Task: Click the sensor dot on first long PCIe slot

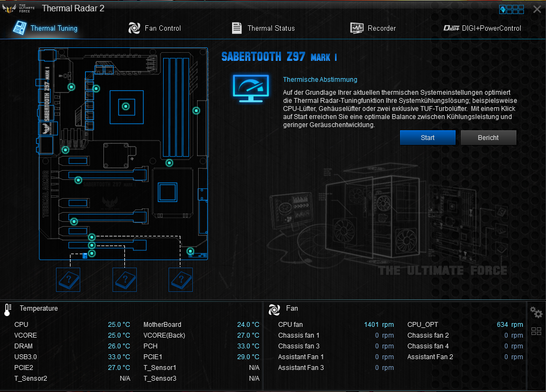Action: (79, 180)
